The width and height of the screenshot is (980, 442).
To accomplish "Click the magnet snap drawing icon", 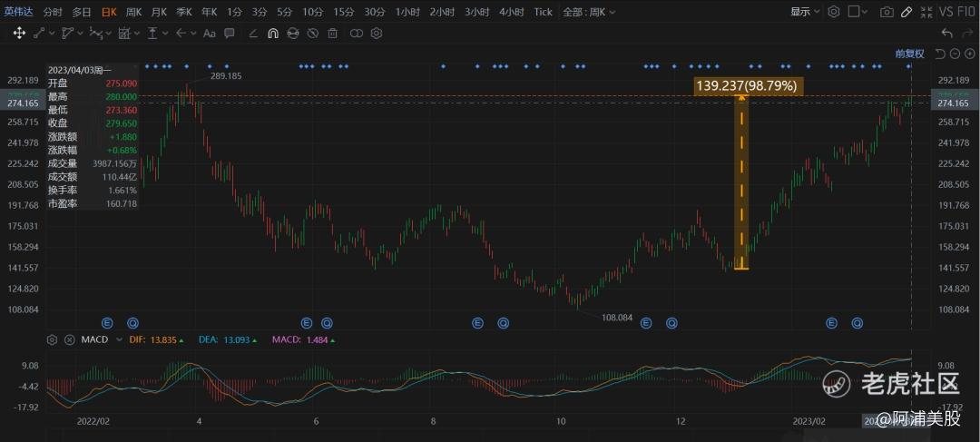I will point(272,33).
